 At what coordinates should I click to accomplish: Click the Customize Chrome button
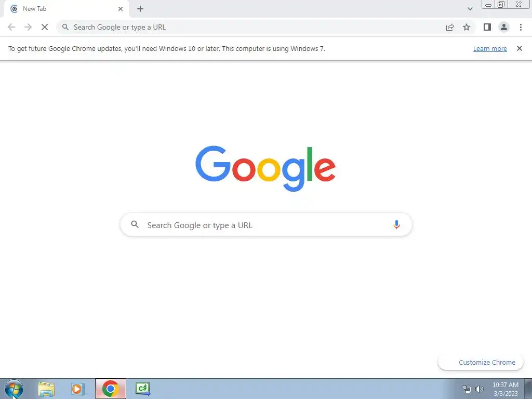pyautogui.click(x=481, y=362)
